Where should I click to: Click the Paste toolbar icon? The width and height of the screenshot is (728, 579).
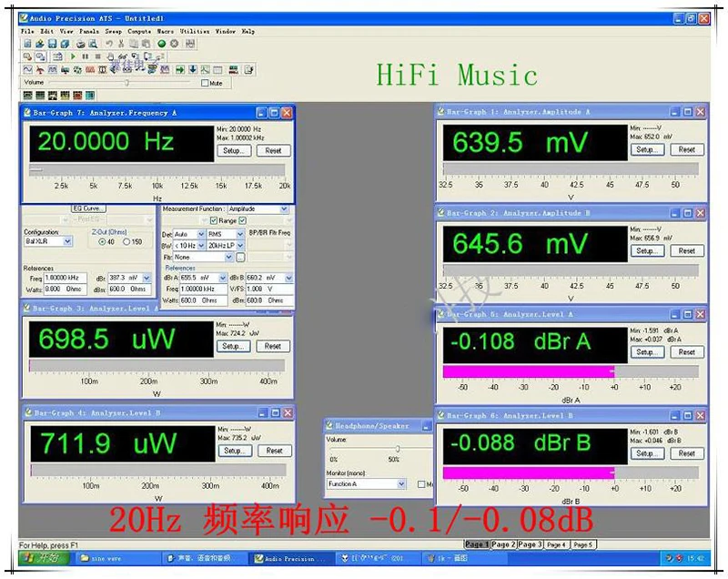tap(146, 44)
